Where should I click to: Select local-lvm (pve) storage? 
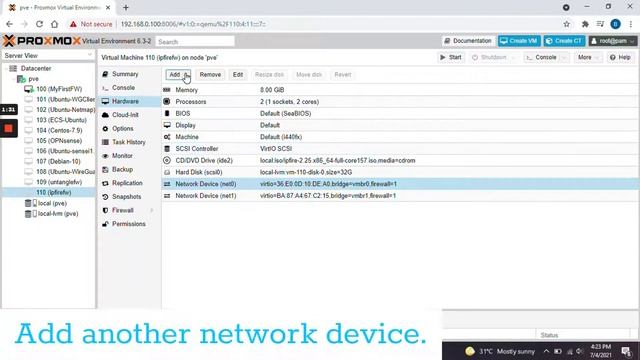coord(58,214)
